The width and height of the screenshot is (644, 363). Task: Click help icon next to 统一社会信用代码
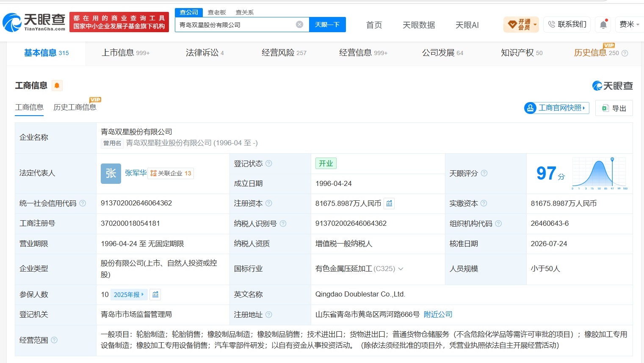(x=83, y=203)
